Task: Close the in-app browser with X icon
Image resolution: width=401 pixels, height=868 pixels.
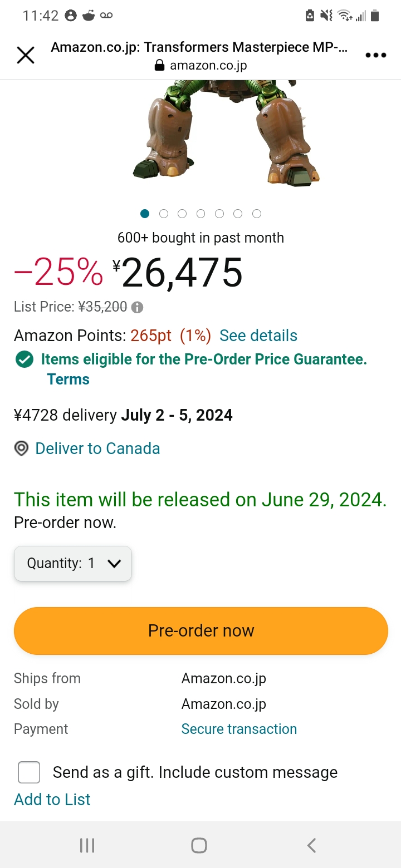Action: (x=26, y=55)
